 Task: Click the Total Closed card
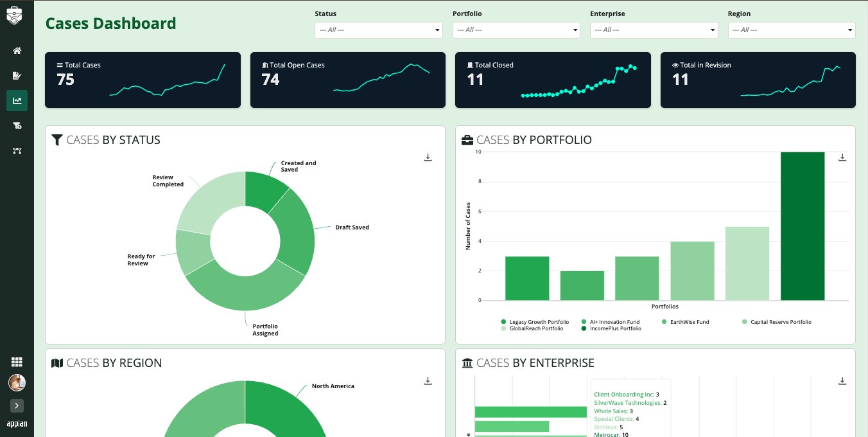[x=553, y=80]
